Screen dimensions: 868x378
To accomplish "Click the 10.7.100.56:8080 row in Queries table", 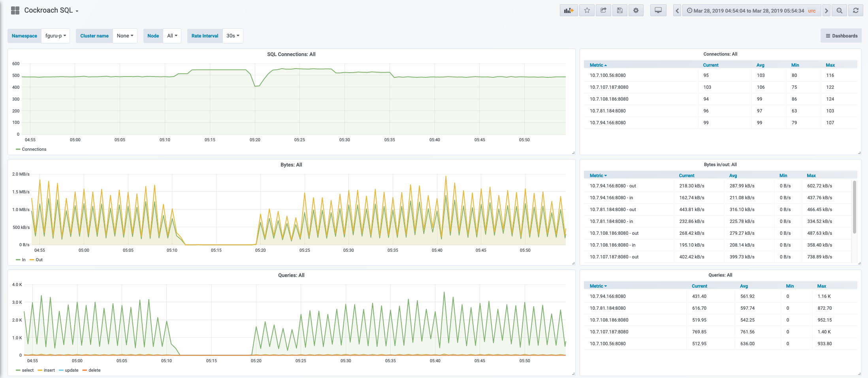I will tap(720, 344).
